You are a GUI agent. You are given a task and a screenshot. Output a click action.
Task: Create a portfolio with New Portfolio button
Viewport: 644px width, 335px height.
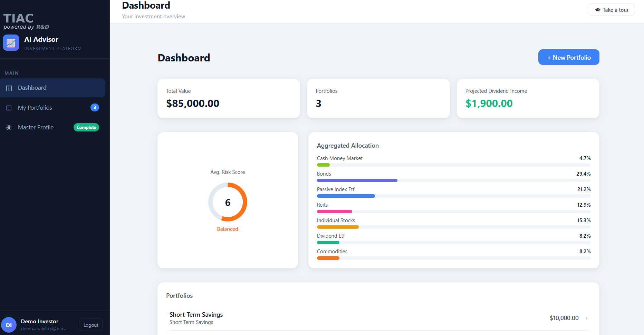coord(569,57)
